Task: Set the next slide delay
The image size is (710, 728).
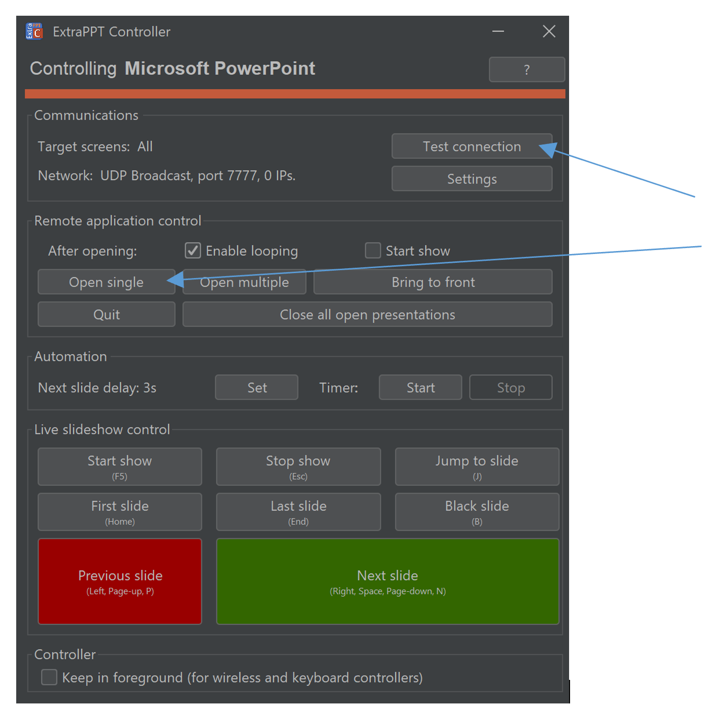Action: (x=257, y=388)
